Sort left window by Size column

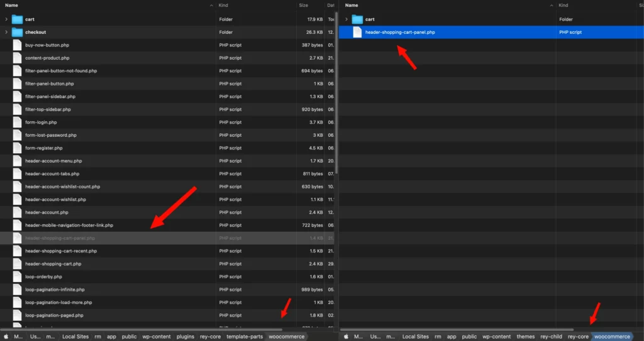coord(304,5)
